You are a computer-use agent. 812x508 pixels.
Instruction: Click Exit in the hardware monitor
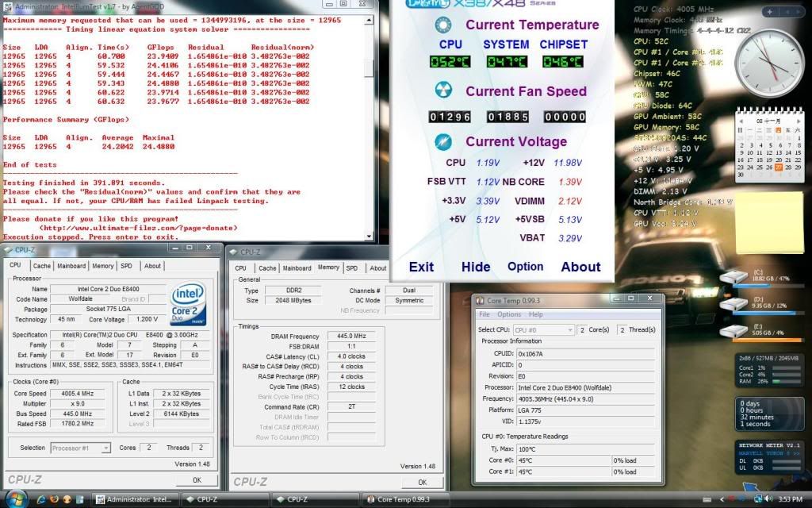tap(421, 267)
